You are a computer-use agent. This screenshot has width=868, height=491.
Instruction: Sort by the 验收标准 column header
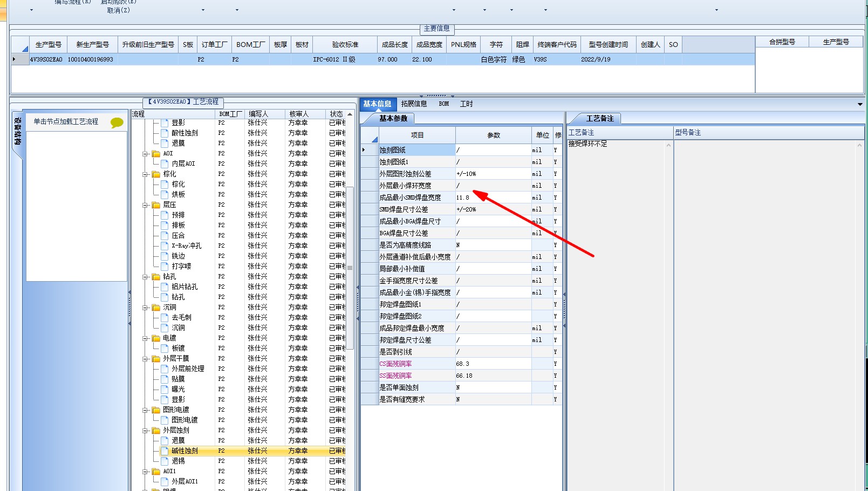coord(345,45)
